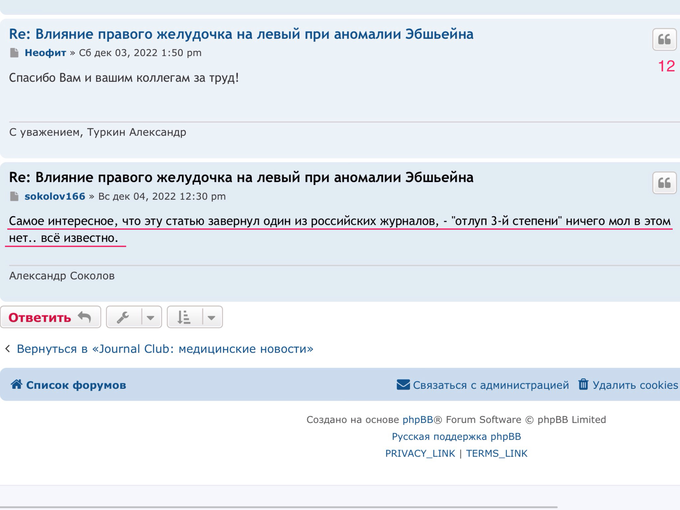Click the post text starting Самое интересное
Image resolution: width=680 pixels, height=510 pixels.
click(x=340, y=229)
